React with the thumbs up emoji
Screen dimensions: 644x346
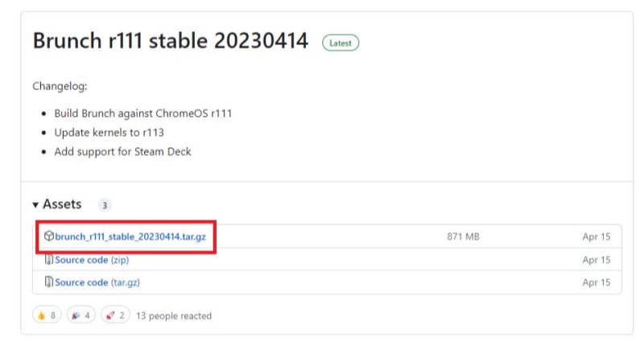coord(47,315)
